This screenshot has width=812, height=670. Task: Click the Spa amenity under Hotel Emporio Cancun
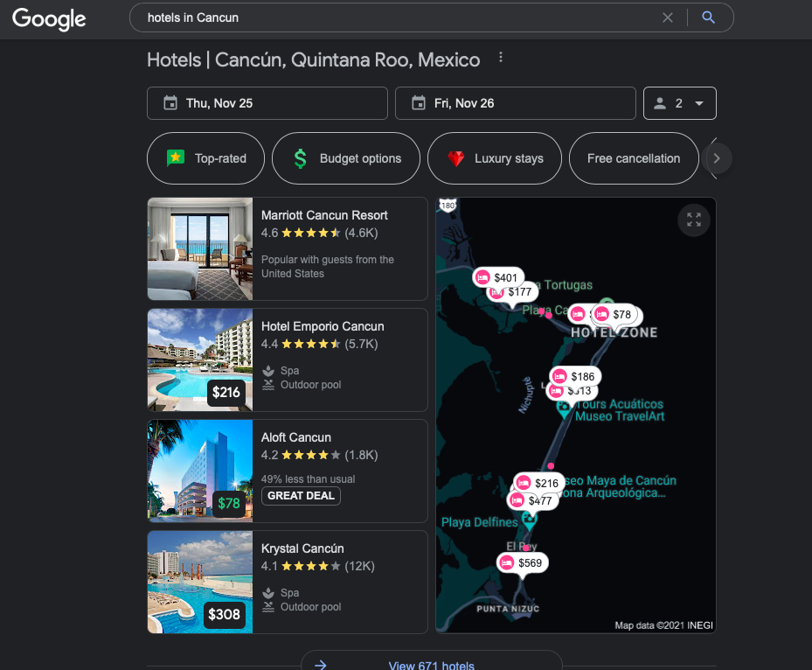[x=281, y=371]
